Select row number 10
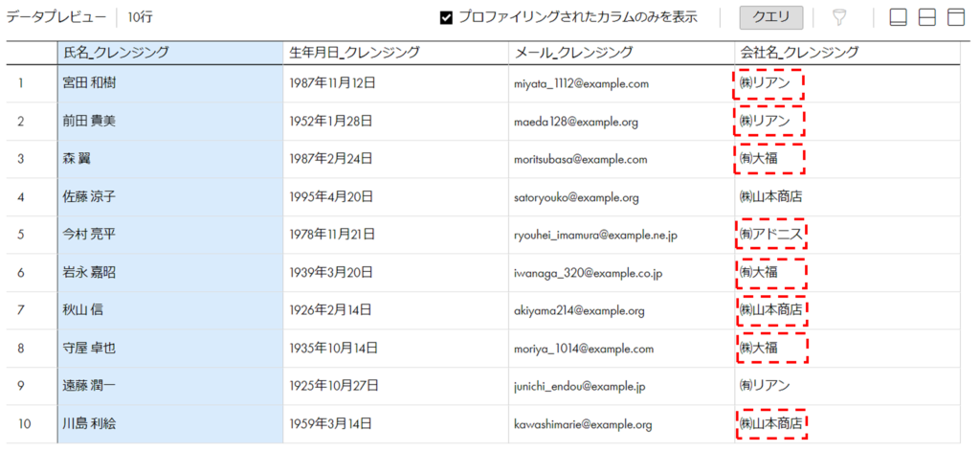The width and height of the screenshot is (980, 452). coord(24,424)
